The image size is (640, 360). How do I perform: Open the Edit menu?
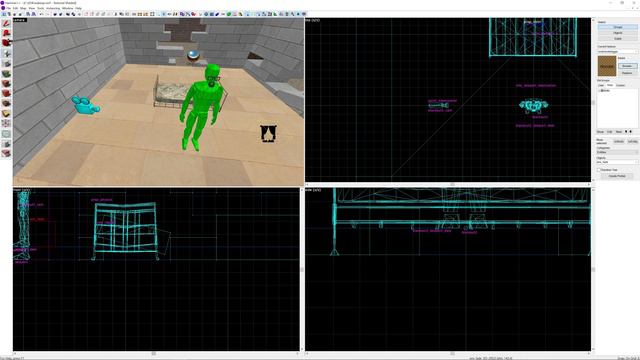click(x=15, y=8)
